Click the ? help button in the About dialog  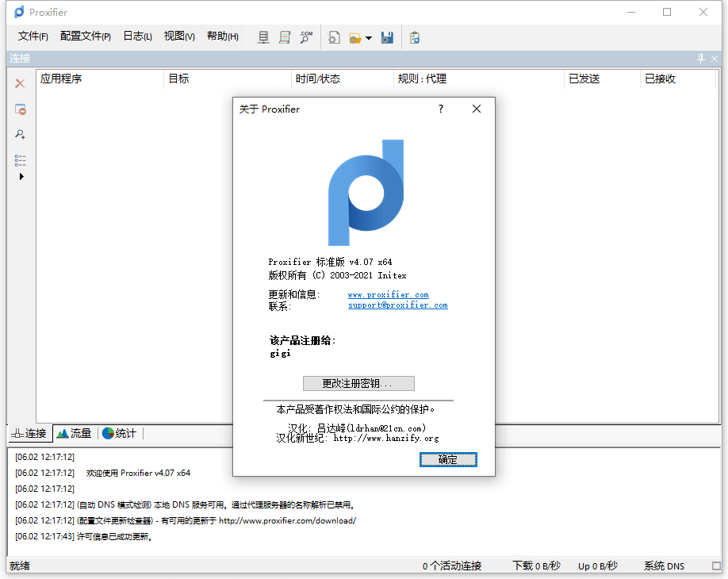click(441, 109)
